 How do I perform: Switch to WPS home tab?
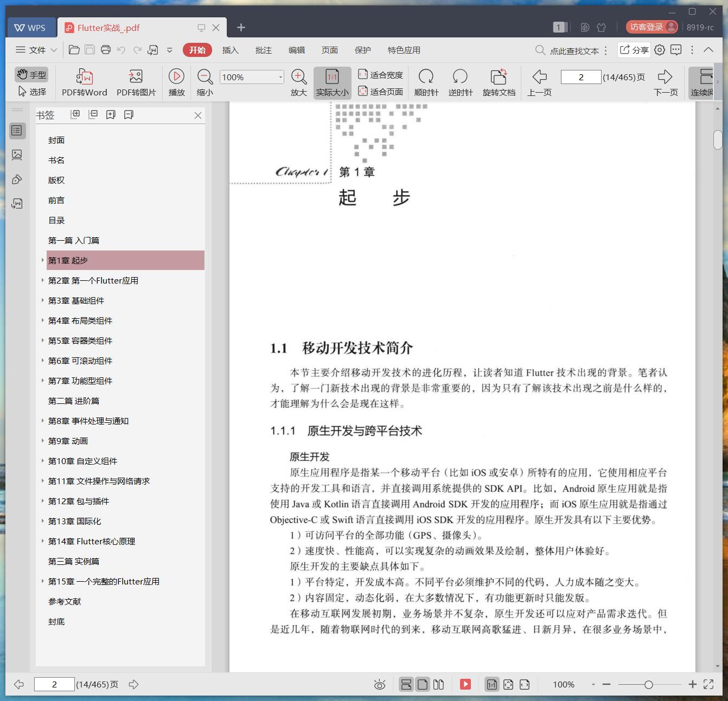(30, 28)
